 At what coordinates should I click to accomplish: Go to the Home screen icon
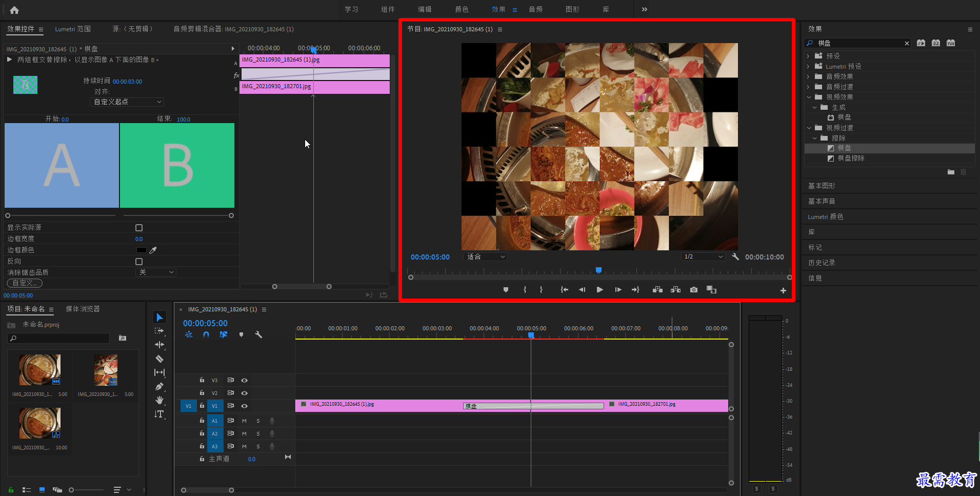point(14,10)
